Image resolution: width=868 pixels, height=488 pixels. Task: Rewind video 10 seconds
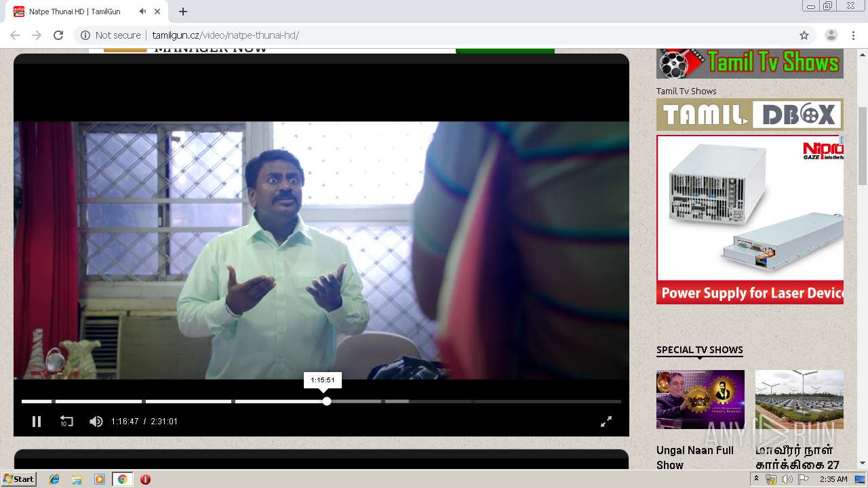tap(66, 422)
